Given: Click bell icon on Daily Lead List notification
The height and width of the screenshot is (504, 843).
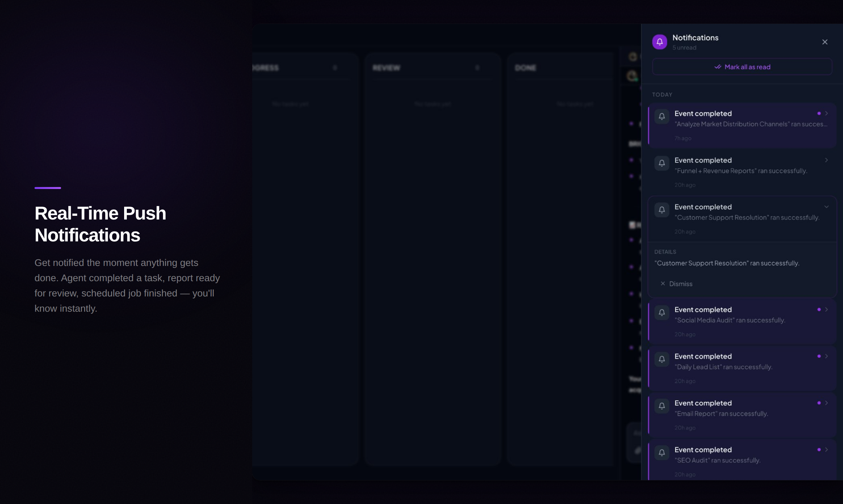Looking at the screenshot, I should click(x=661, y=359).
